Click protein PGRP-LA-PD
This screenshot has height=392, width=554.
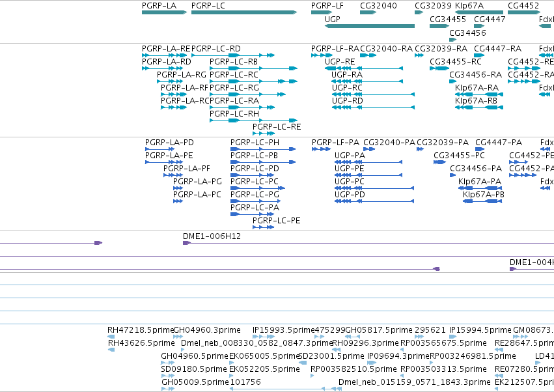click(169, 143)
